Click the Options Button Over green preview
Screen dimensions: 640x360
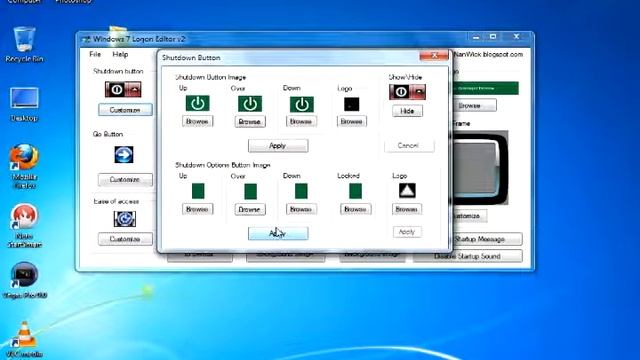point(250,191)
